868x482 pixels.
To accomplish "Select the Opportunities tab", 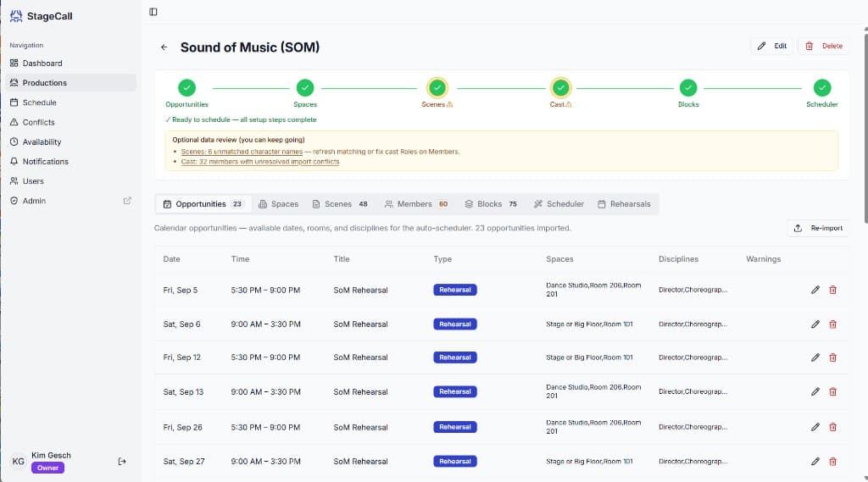I will 203,204.
